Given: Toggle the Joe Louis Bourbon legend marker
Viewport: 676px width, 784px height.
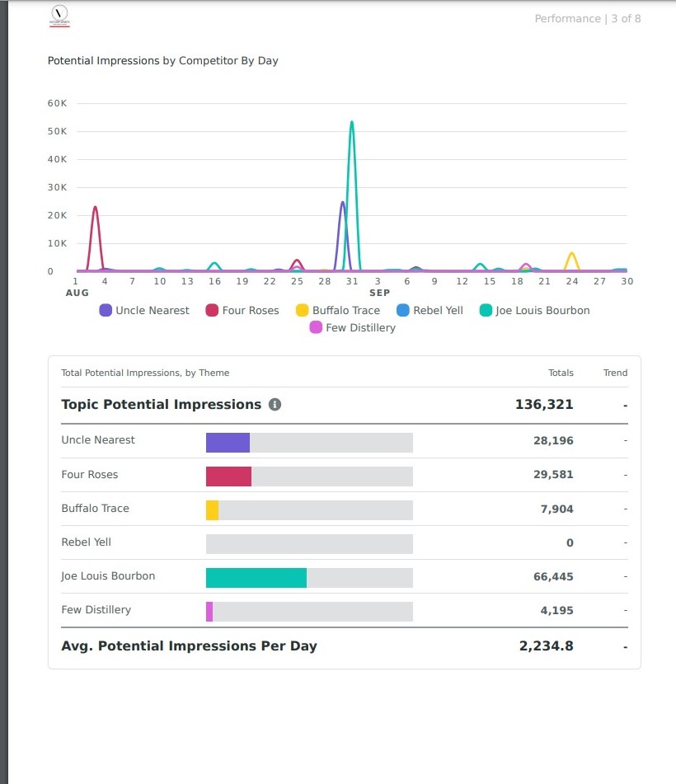Looking at the screenshot, I should click(x=486, y=311).
